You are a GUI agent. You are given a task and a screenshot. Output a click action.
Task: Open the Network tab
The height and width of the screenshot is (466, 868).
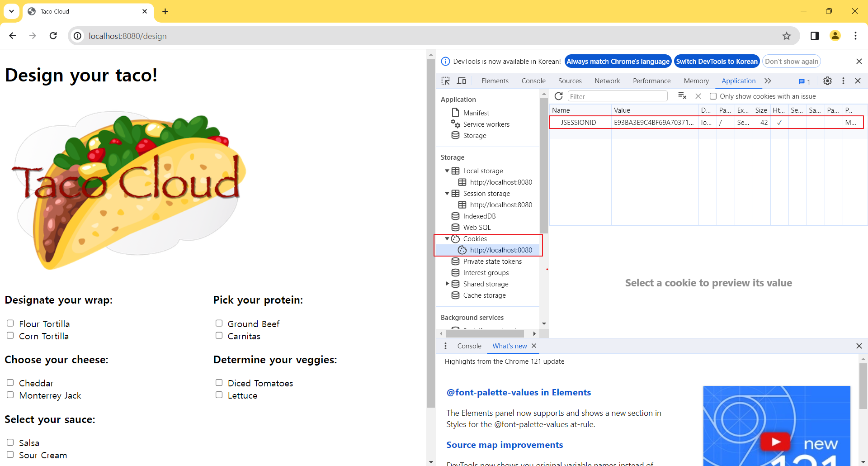(x=607, y=81)
